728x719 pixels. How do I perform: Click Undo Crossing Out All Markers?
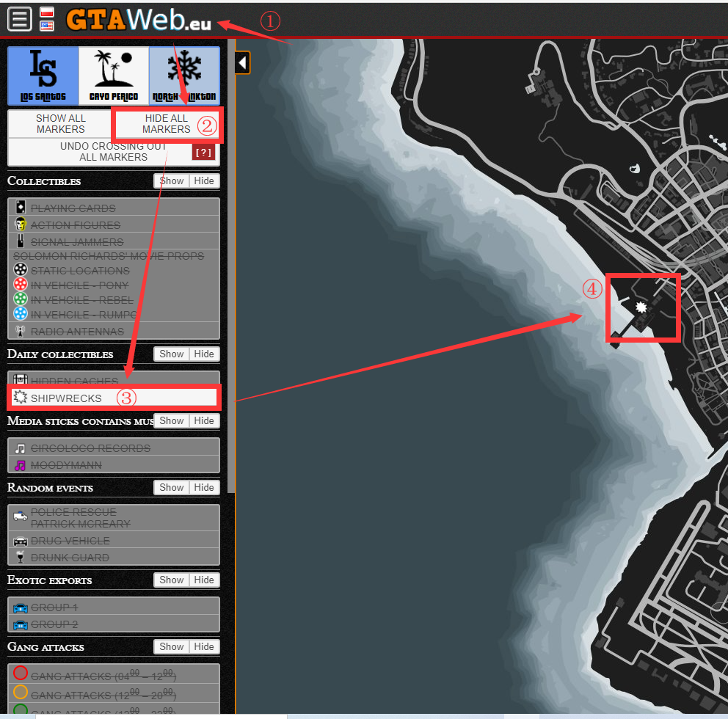point(113,151)
